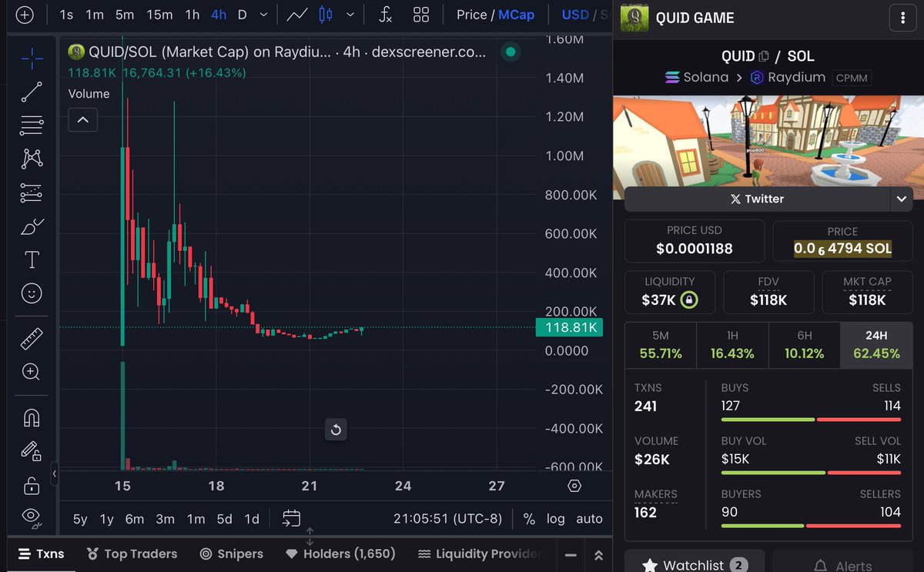Open the forecasting and measurement tools

(32, 192)
